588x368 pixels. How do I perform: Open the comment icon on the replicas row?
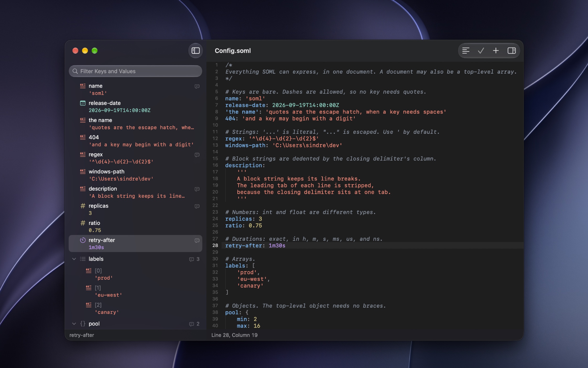coord(197,206)
